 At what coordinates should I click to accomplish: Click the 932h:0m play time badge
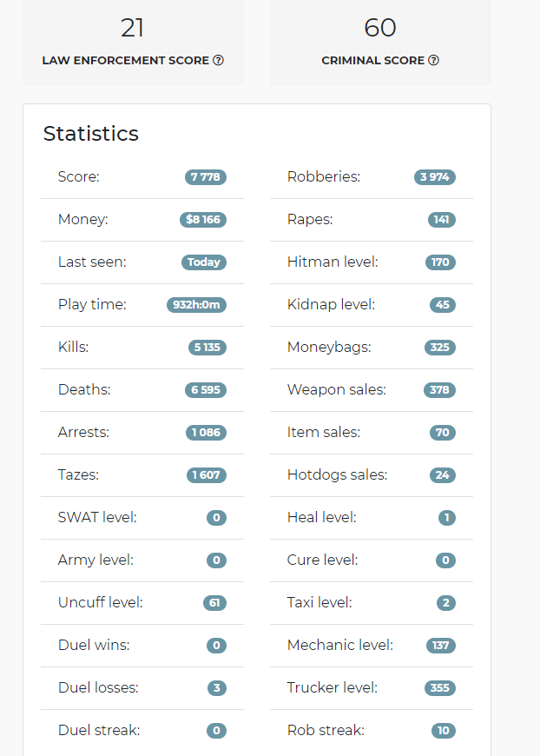[196, 305]
